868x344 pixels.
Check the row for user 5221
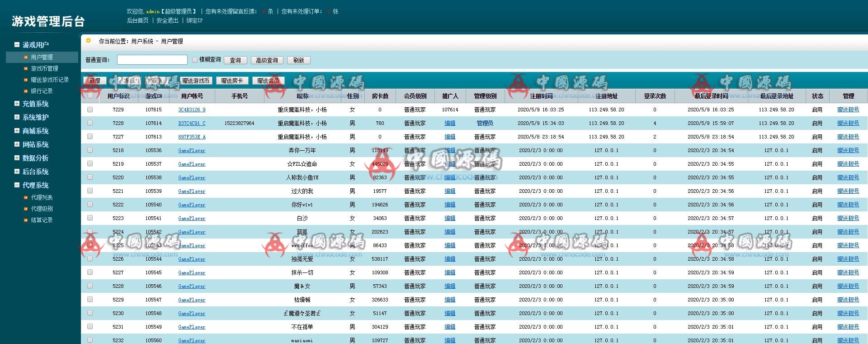tap(90, 191)
